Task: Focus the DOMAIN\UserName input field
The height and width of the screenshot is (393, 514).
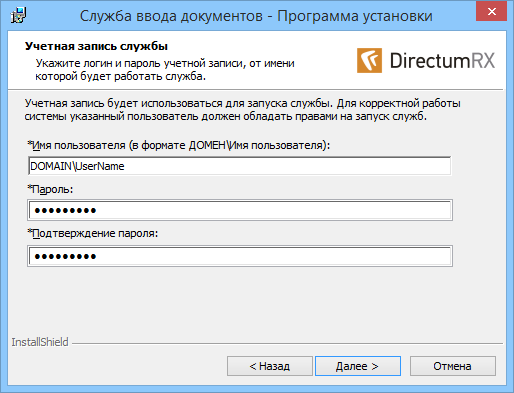Action: pos(240,166)
